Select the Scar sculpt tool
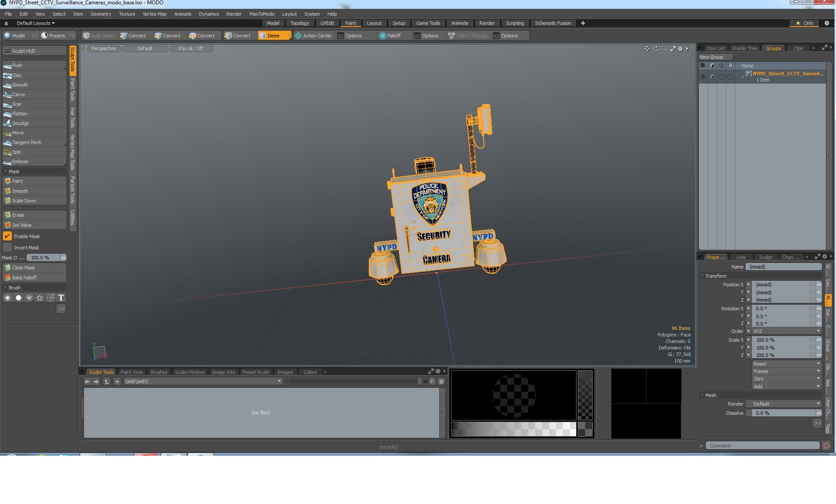This screenshot has height=504, width=836. [x=34, y=104]
